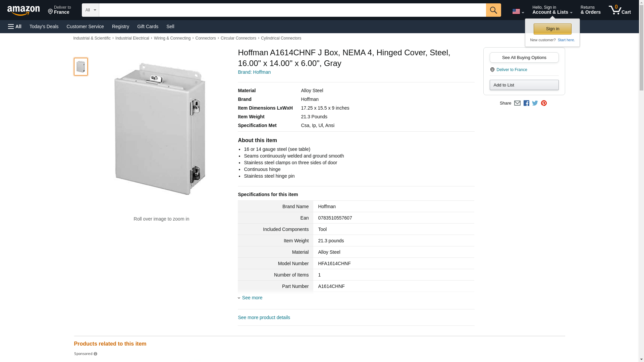Share product via email icon
The width and height of the screenshot is (644, 362).
pyautogui.click(x=517, y=103)
